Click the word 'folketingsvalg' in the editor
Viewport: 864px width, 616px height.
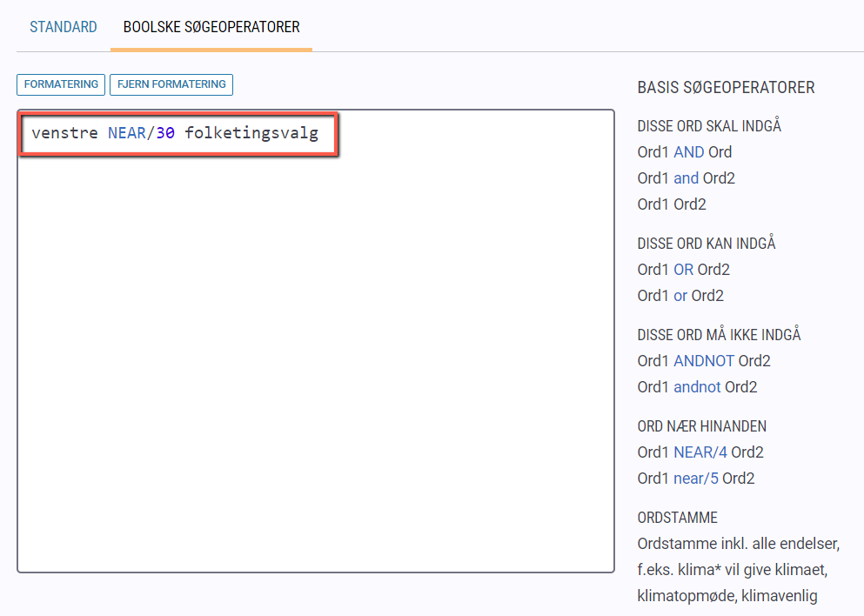click(251, 134)
